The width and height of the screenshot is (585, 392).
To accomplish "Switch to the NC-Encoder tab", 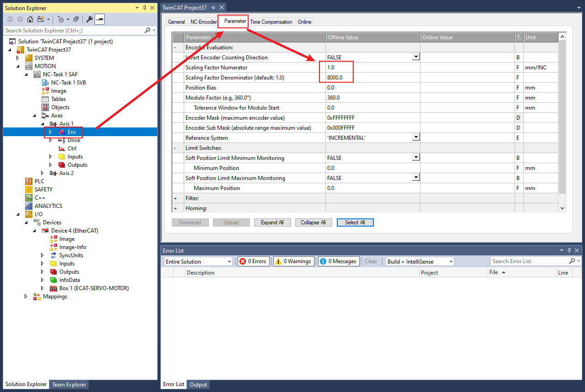I will click(203, 22).
